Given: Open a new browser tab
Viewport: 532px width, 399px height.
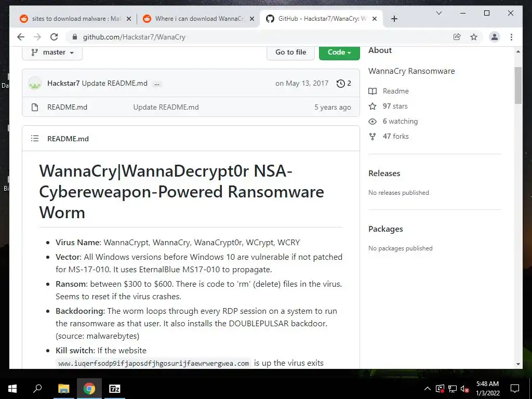Looking at the screenshot, I should pos(394,19).
